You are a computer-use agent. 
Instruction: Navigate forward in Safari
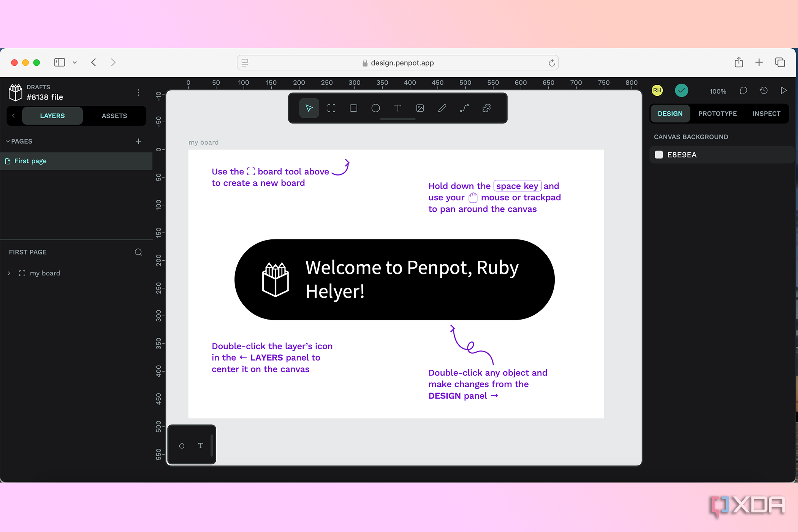click(113, 62)
